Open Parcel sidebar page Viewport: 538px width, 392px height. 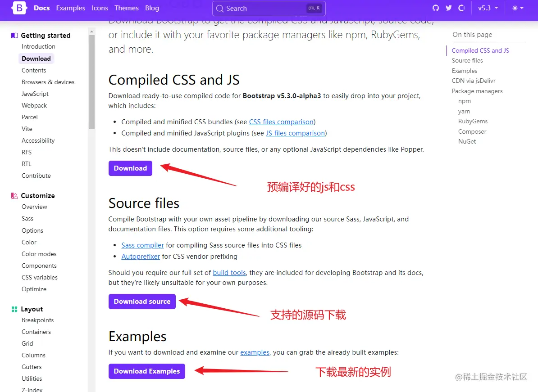click(29, 117)
